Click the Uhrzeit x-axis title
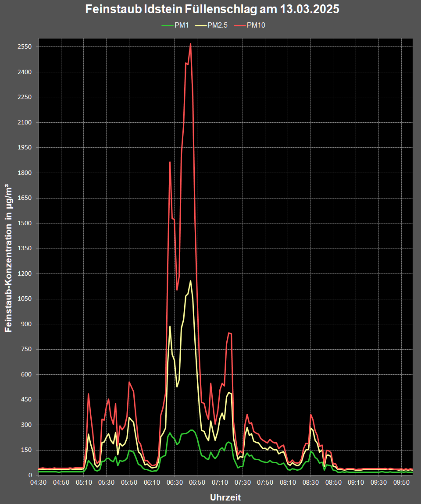 (x=225, y=497)
